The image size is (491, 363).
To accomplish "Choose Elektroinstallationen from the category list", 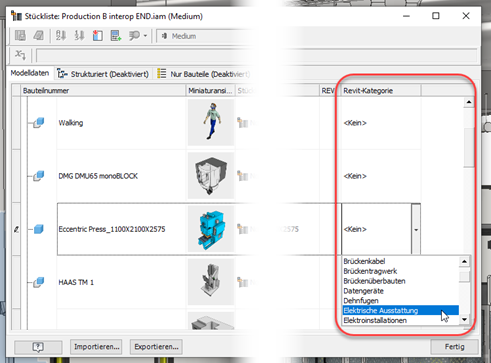I will (401, 320).
